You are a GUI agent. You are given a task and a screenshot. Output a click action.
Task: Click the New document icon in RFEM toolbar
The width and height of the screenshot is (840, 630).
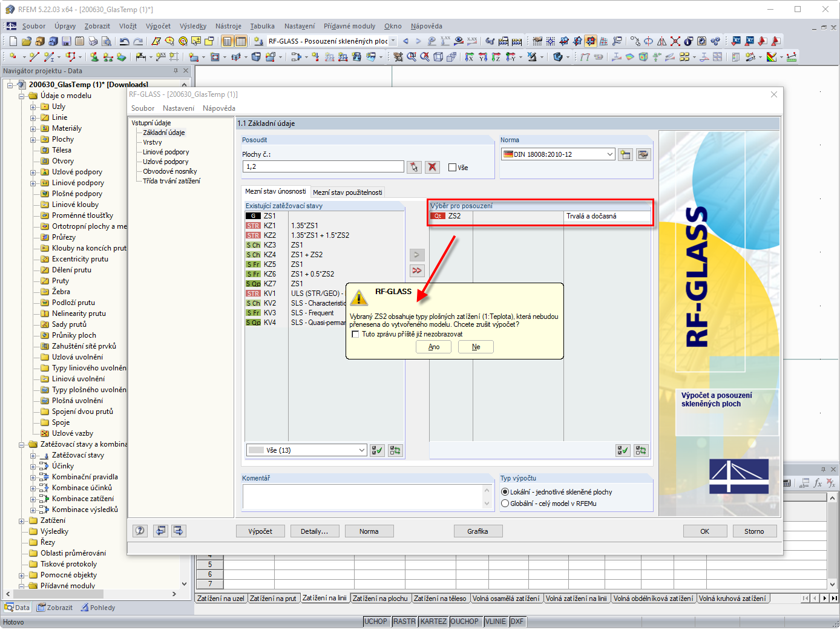click(x=13, y=41)
